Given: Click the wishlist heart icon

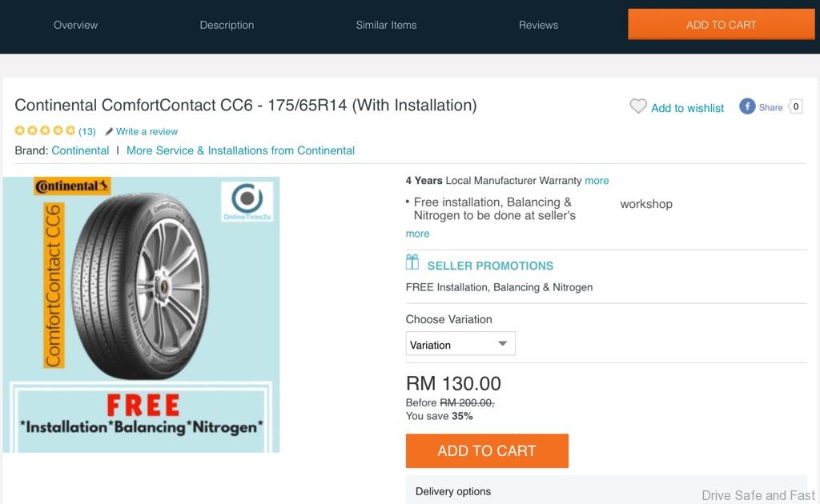Looking at the screenshot, I should (x=638, y=106).
